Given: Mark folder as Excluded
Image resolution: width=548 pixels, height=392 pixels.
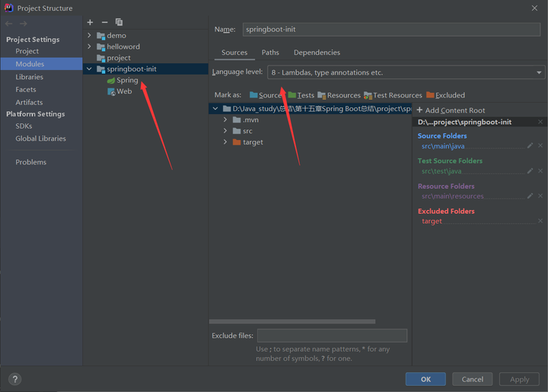Looking at the screenshot, I should point(445,95).
